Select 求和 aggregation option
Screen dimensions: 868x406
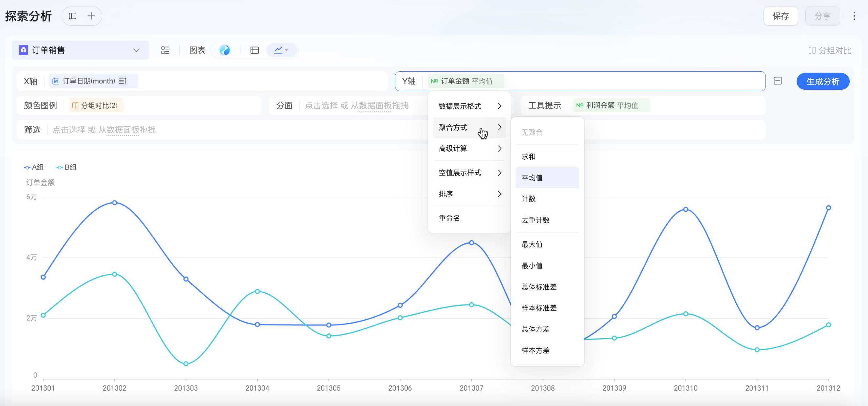pyautogui.click(x=528, y=156)
